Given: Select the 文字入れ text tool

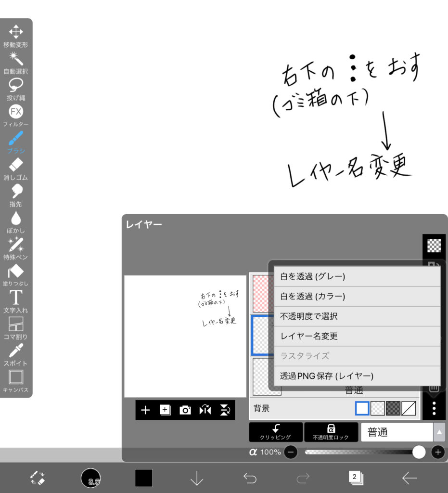Looking at the screenshot, I should [x=16, y=301].
